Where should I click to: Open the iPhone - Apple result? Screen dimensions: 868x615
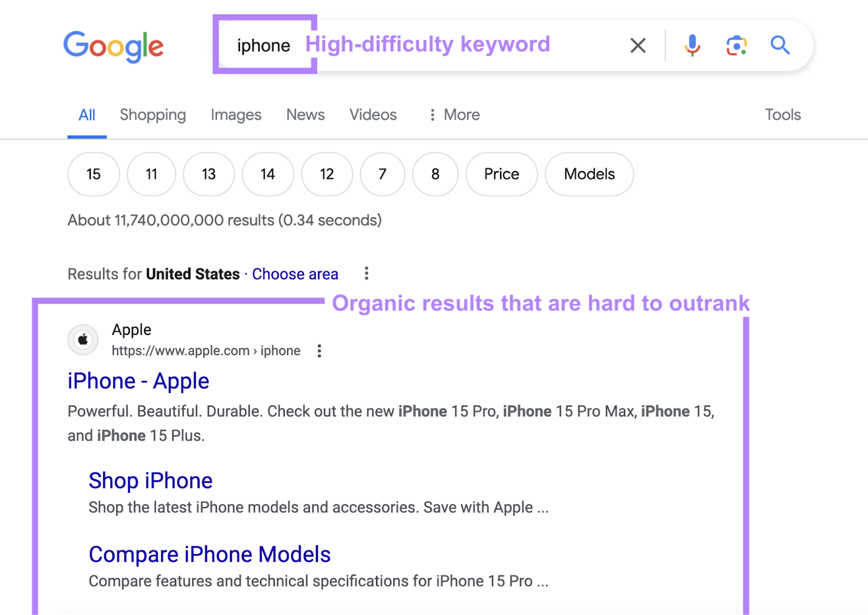[x=138, y=381]
